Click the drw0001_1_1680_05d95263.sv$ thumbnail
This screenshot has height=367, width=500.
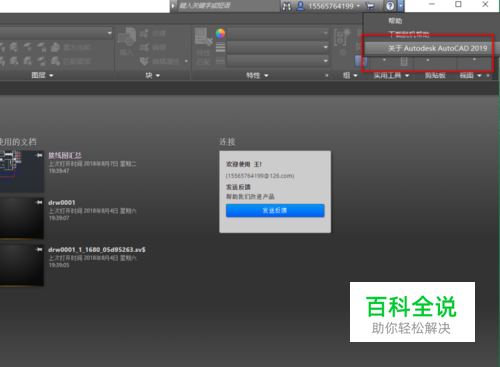click(x=22, y=265)
